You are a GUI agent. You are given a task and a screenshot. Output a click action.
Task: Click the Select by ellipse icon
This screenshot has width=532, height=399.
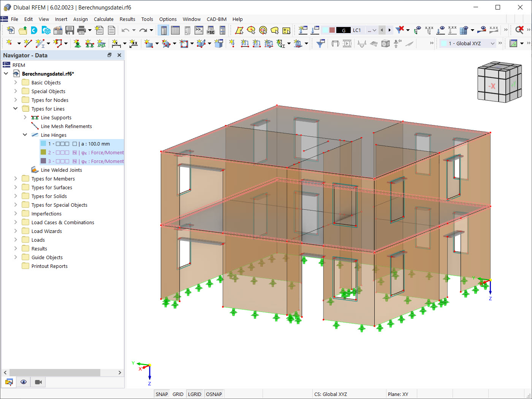[x=251, y=30]
